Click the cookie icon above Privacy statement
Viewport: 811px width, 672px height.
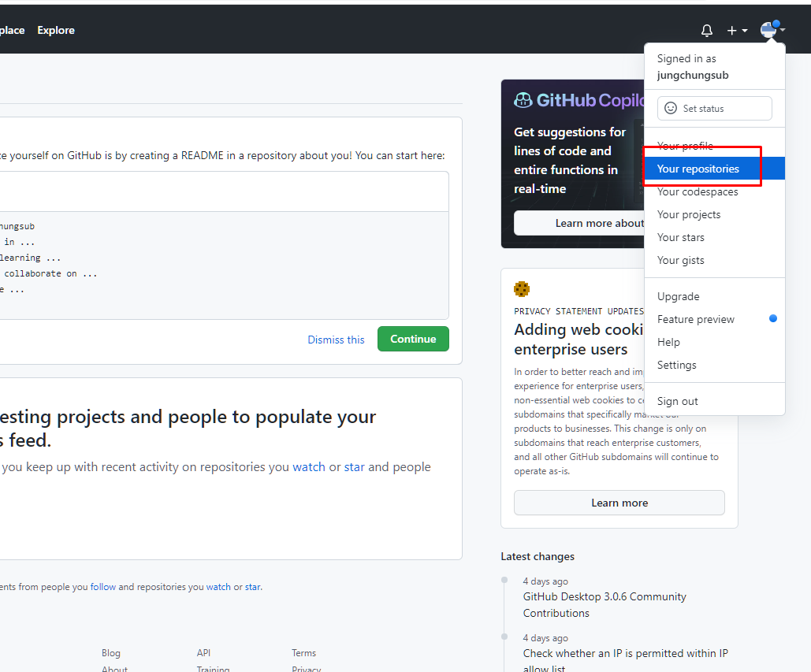click(522, 289)
